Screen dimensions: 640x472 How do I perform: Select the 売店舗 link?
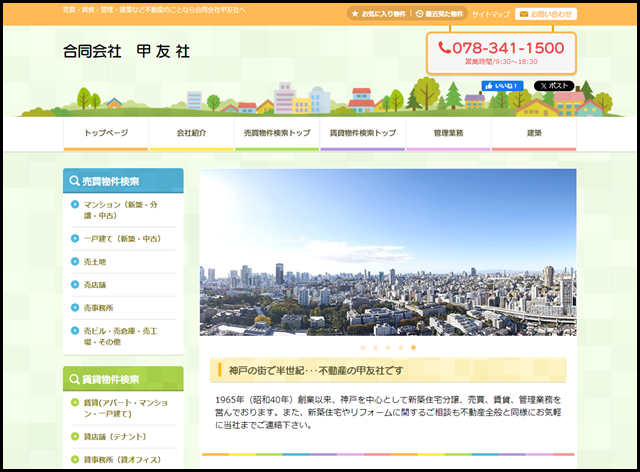(95, 285)
